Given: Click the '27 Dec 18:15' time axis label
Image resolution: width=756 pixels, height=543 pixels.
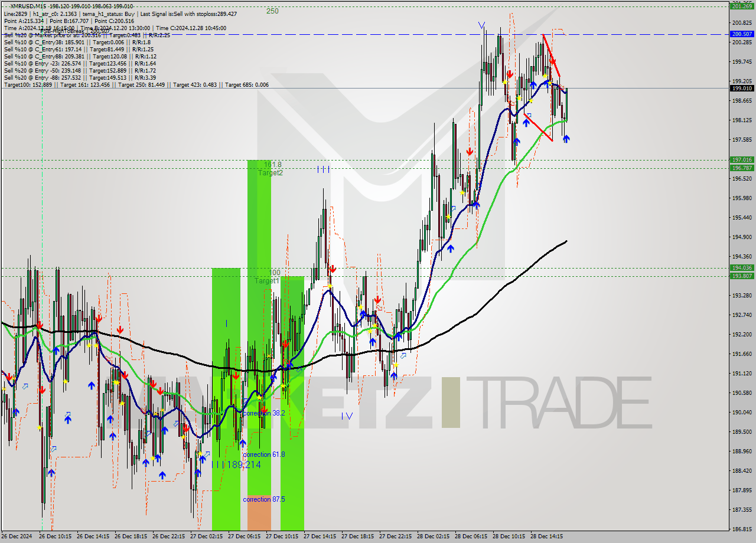Looking at the screenshot, I should point(357,537).
